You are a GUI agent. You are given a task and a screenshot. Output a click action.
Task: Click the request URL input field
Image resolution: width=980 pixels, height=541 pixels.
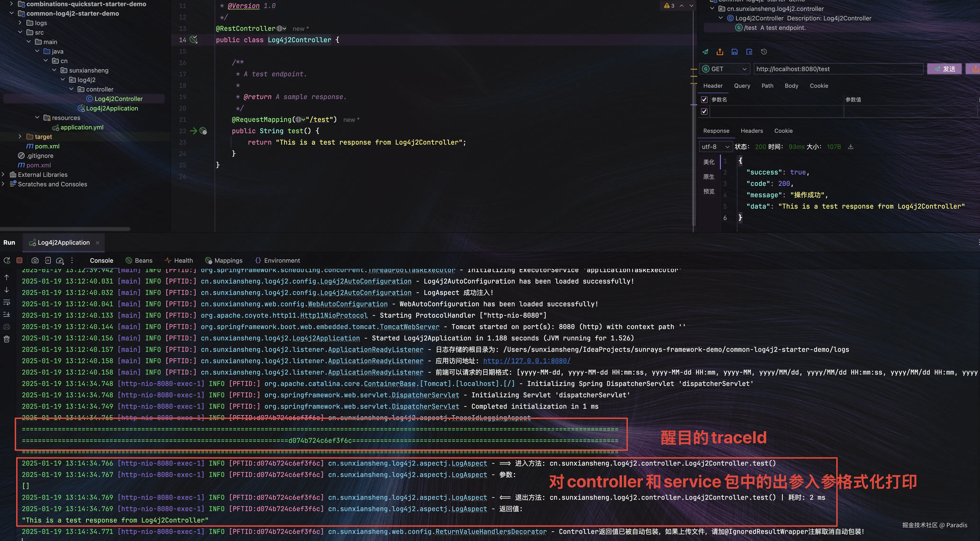[x=837, y=69]
